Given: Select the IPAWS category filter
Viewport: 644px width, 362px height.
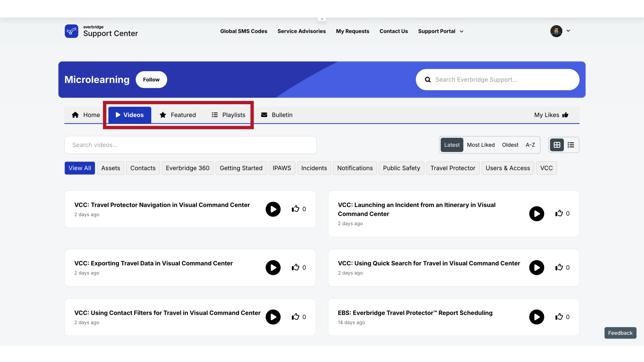Looking at the screenshot, I should point(281,168).
